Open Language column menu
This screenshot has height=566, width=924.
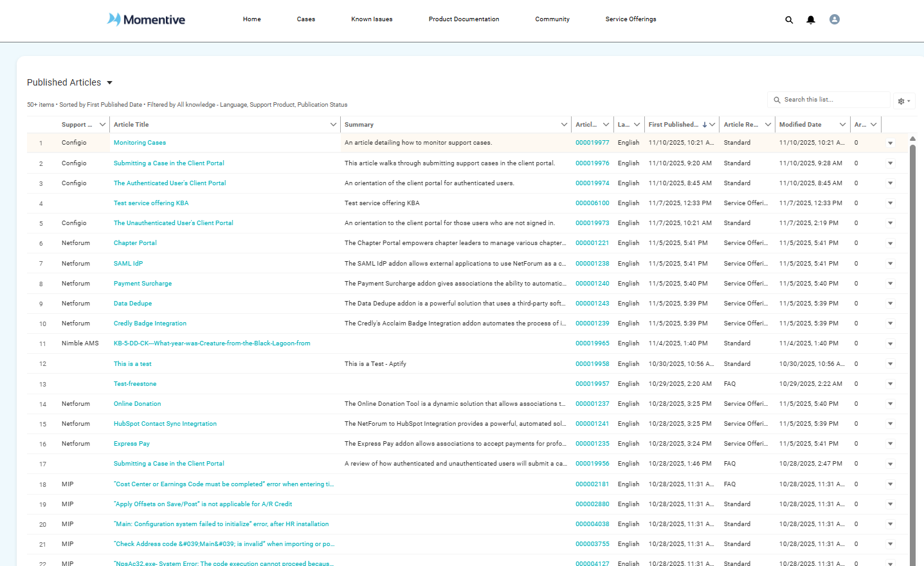coord(637,125)
